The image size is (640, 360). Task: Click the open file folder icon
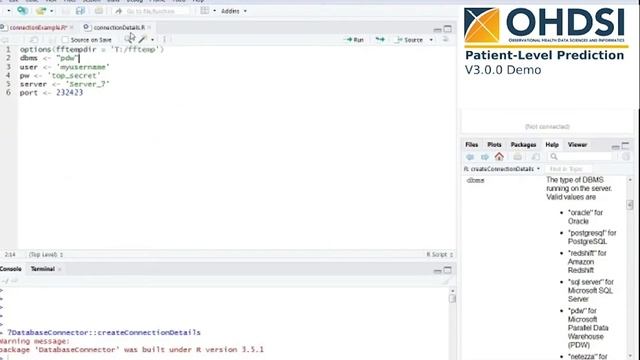[x=41, y=11]
